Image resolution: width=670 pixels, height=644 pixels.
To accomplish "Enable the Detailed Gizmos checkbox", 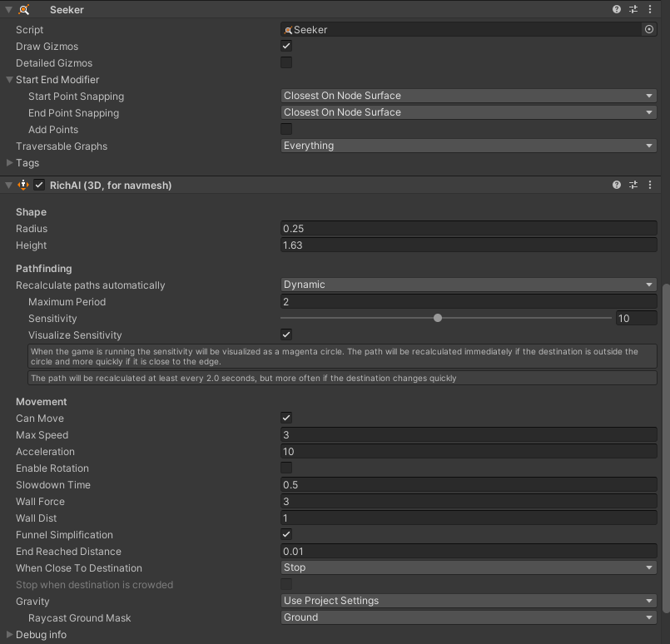I will click(x=286, y=62).
